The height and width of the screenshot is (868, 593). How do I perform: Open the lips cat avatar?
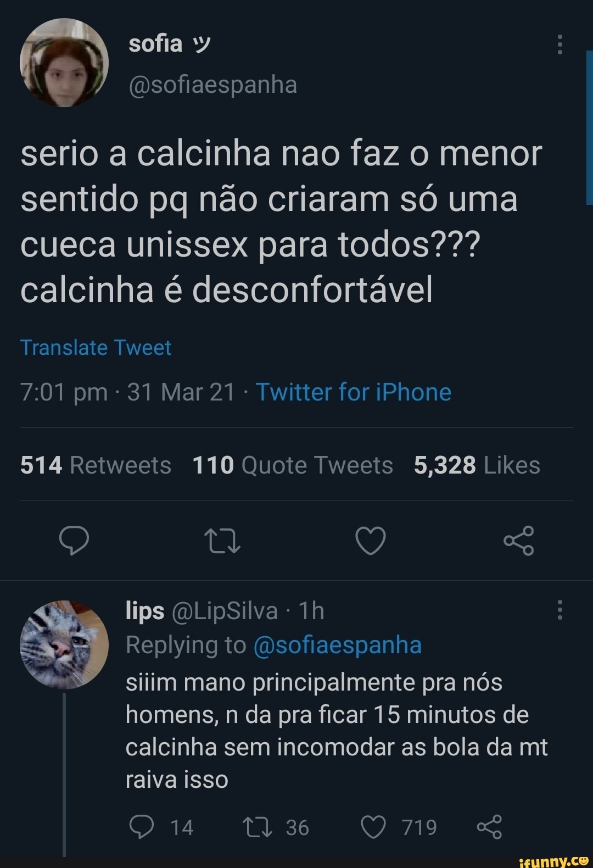tap(64, 645)
